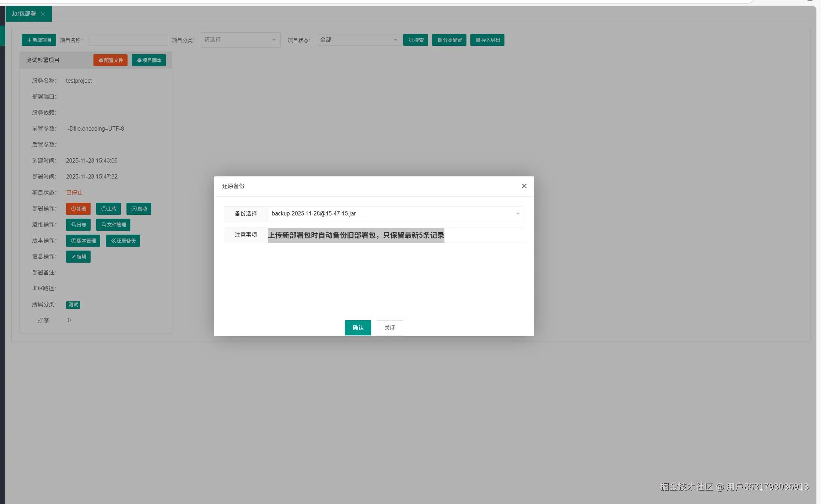Close the Jar包部署 tab
The image size is (821, 504).
[x=43, y=14]
